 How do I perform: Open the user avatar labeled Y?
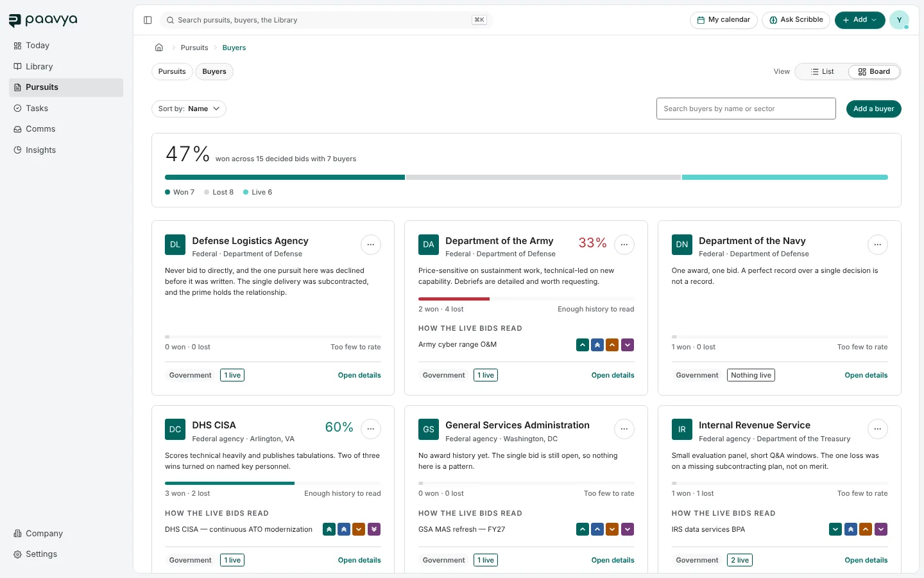pos(899,20)
